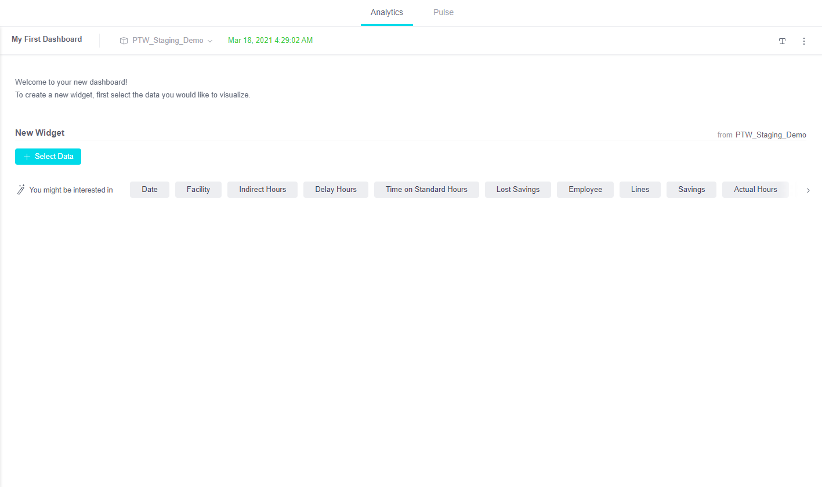Switch to the Pulse tab

[443, 12]
